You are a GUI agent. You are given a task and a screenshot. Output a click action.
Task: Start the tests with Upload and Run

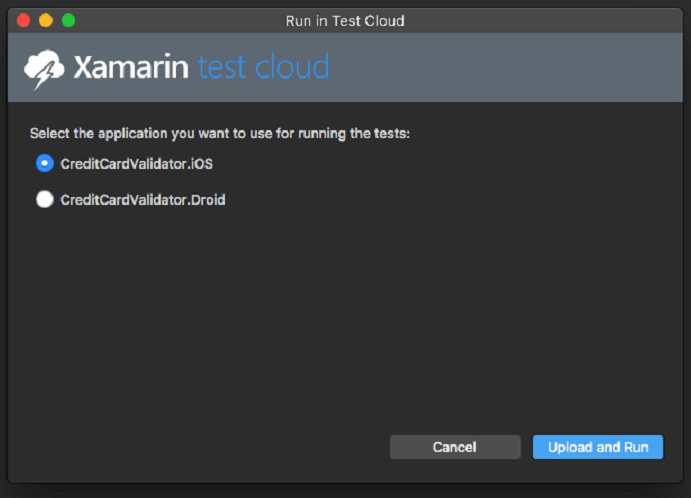click(x=598, y=447)
